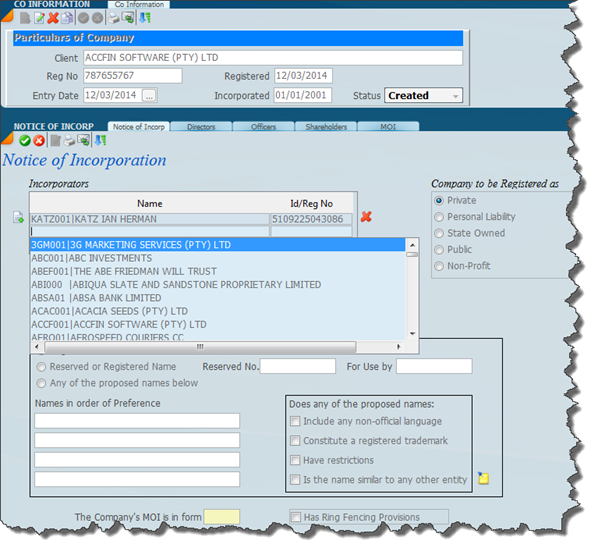This screenshot has height=555, width=598.
Task: Enable Has Ring Fencing Provisions checkbox
Action: click(x=296, y=517)
